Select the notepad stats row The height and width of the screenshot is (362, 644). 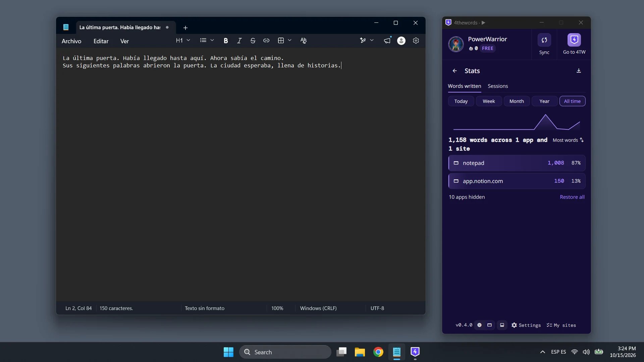(517, 163)
